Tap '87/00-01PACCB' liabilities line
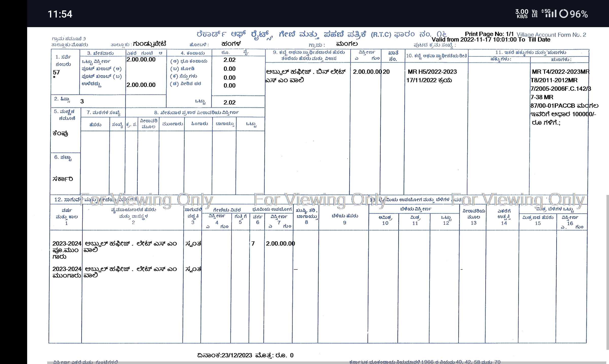The width and height of the screenshot is (609, 364). (x=553, y=106)
